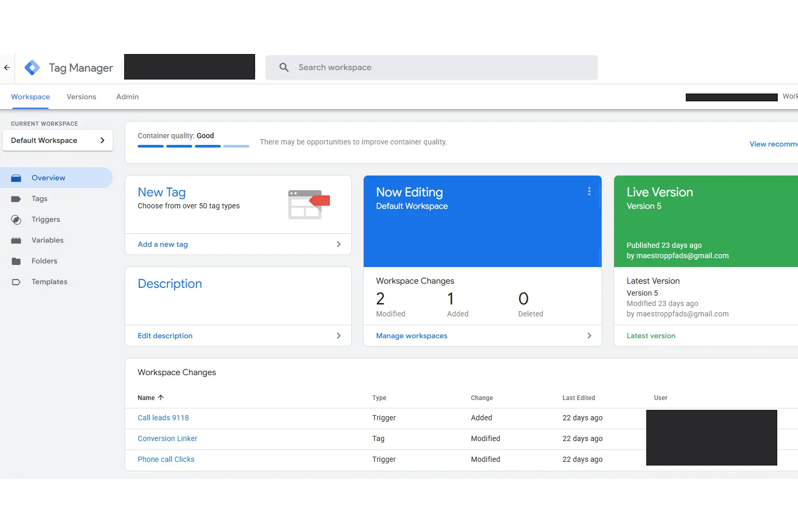Click the User column header
Screen dimensions: 798x532
point(661,398)
